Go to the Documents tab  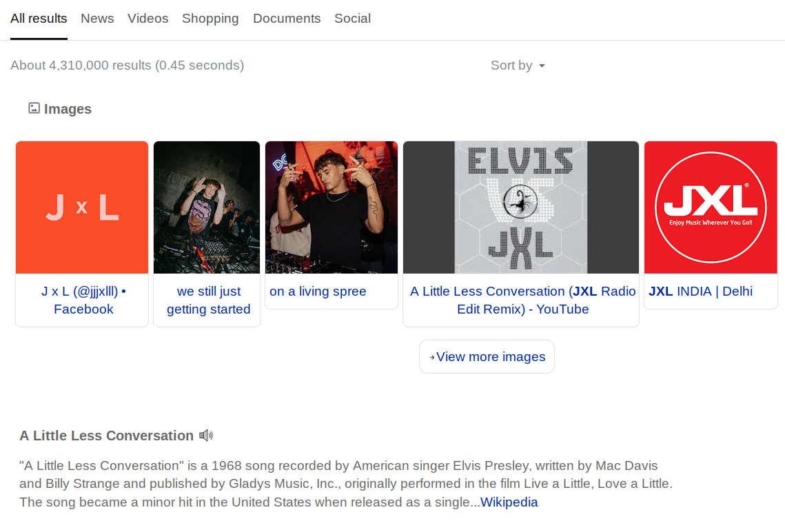point(287,19)
